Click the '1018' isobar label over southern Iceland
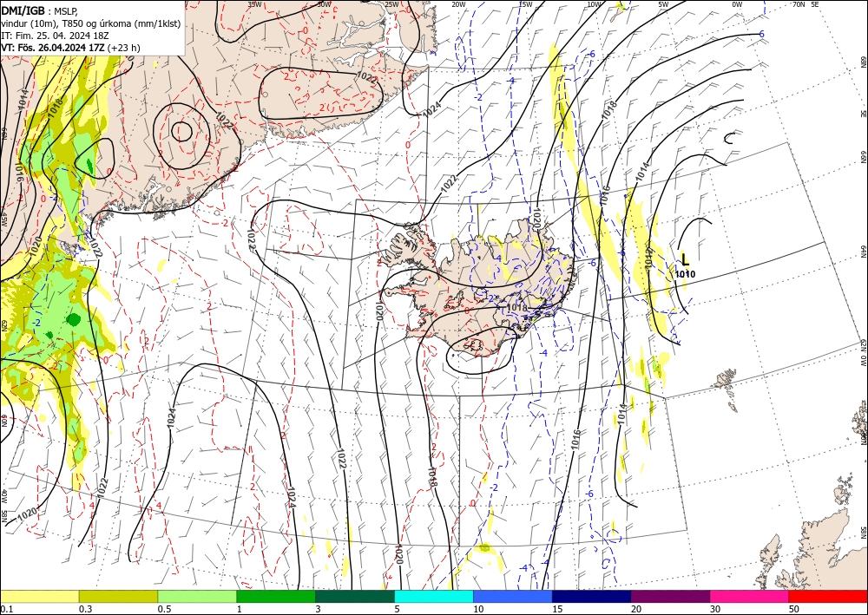Image resolution: width=868 pixels, height=615 pixels. pyautogui.click(x=517, y=307)
